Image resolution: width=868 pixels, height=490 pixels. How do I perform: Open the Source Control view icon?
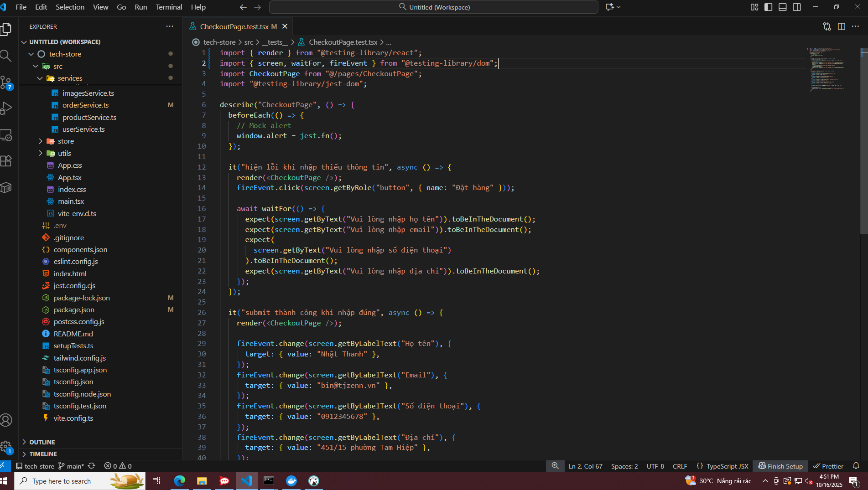[x=6, y=83]
